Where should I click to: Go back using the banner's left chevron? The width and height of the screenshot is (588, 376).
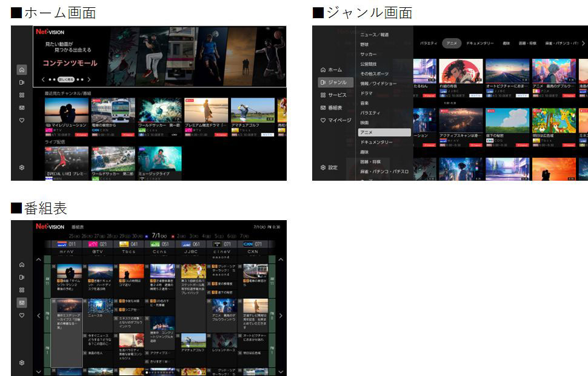point(42,80)
